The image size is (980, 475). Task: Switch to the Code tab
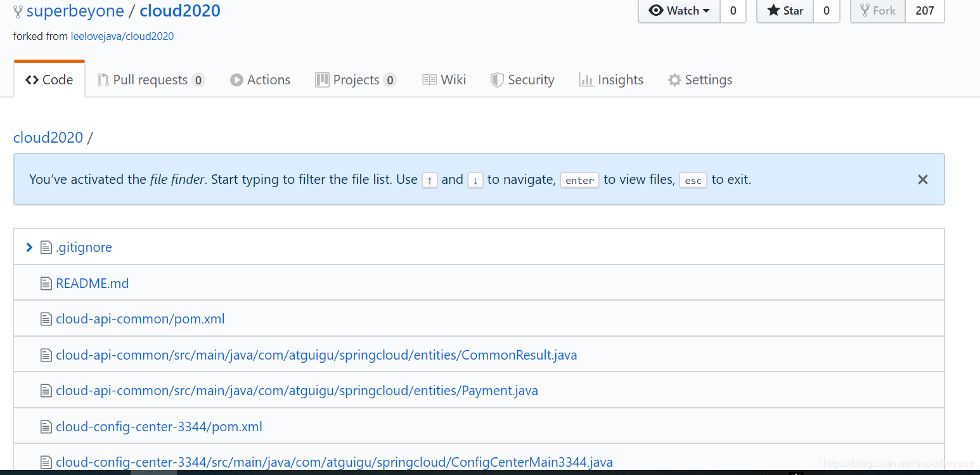49,80
